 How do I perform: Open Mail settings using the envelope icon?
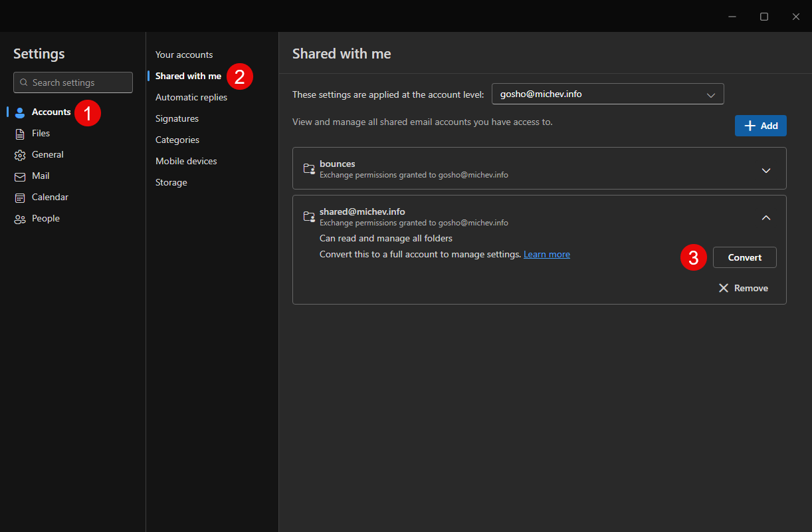20,176
